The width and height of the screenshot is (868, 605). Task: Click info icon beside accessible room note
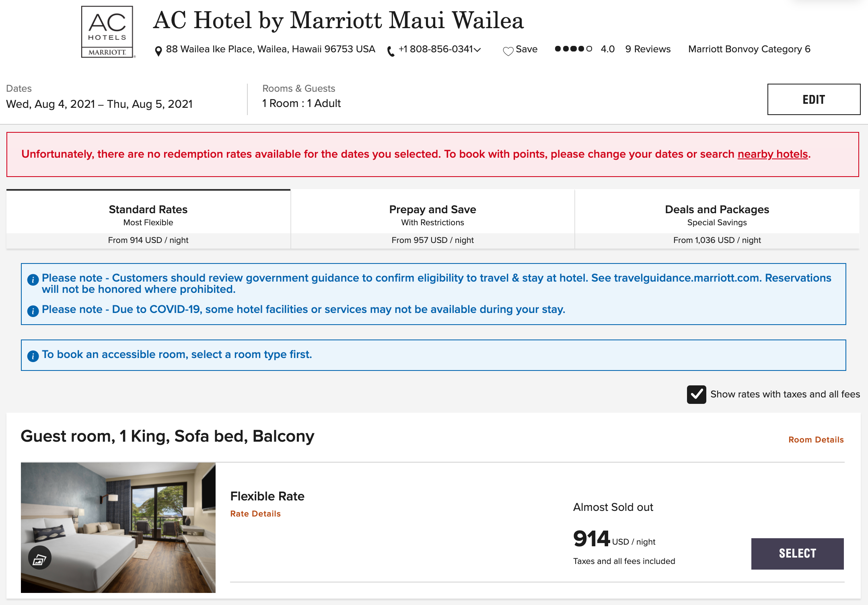point(33,356)
